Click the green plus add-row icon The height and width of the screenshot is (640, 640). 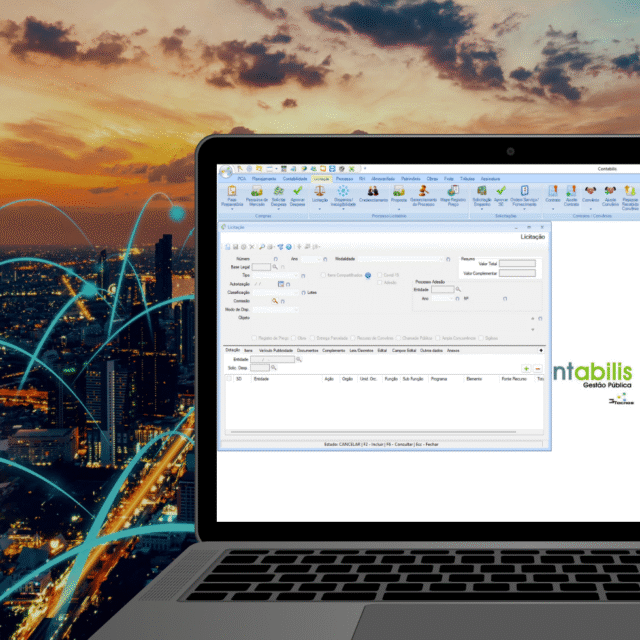tap(526, 369)
